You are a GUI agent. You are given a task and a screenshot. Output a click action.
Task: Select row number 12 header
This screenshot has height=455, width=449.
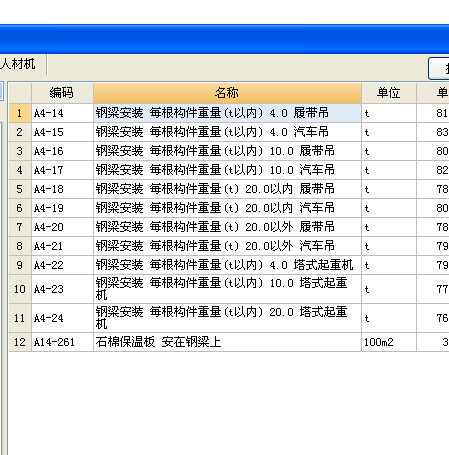20,342
